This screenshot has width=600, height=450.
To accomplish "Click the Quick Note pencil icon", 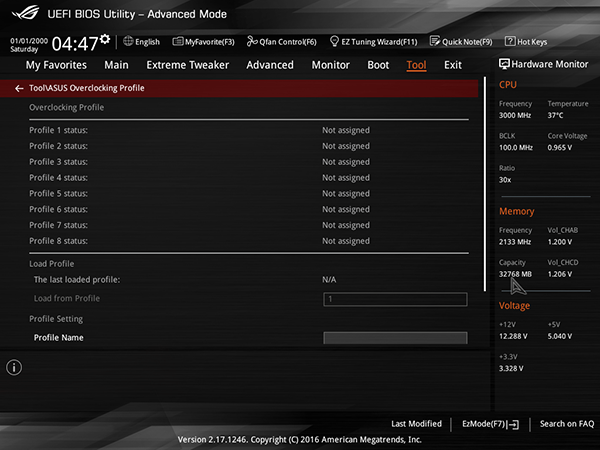I will (x=435, y=41).
